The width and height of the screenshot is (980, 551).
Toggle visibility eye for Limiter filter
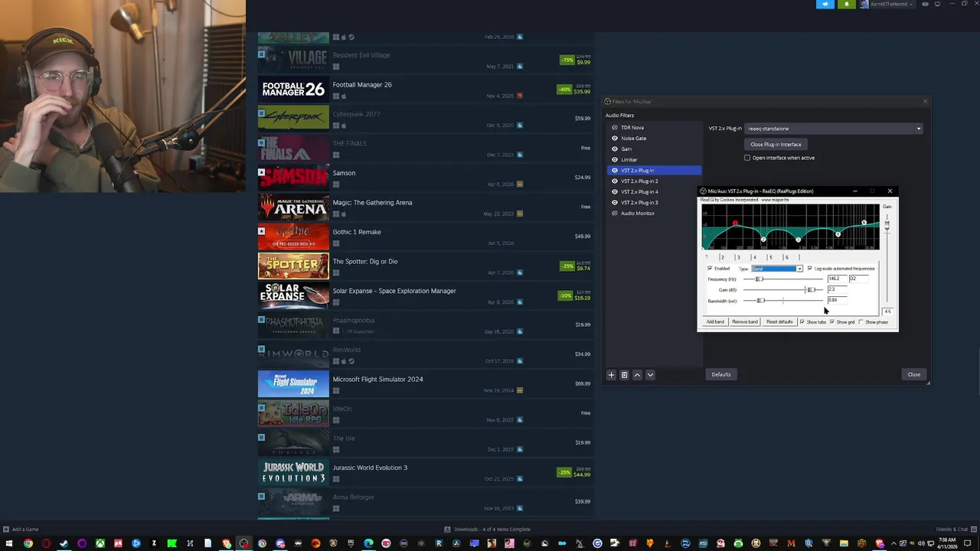pos(614,160)
